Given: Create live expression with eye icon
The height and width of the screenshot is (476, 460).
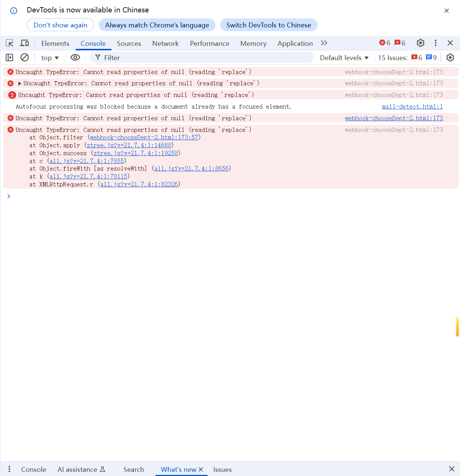Looking at the screenshot, I should pyautogui.click(x=75, y=57).
